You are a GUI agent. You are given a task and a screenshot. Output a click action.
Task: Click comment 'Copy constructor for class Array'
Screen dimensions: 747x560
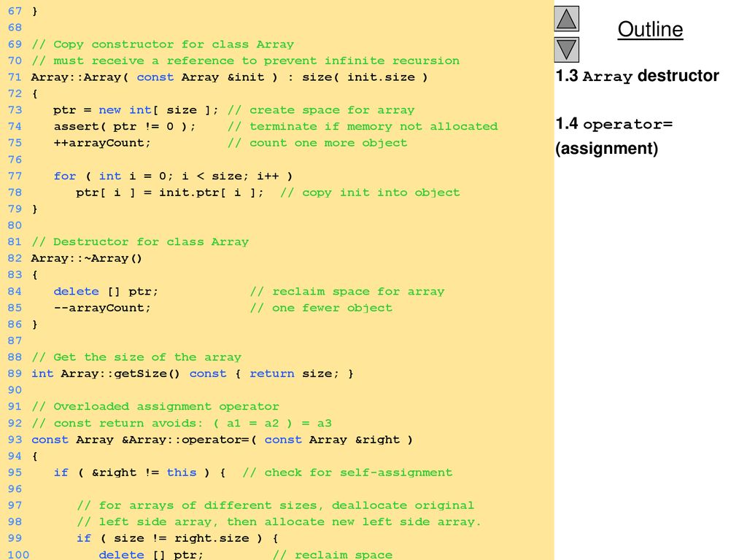163,44
